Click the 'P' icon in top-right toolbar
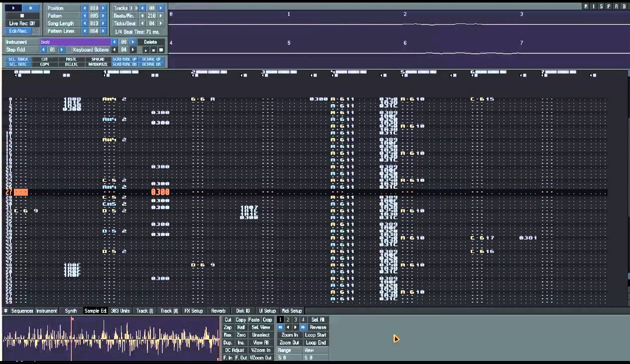The width and height of the screenshot is (630, 364). coord(609,6)
